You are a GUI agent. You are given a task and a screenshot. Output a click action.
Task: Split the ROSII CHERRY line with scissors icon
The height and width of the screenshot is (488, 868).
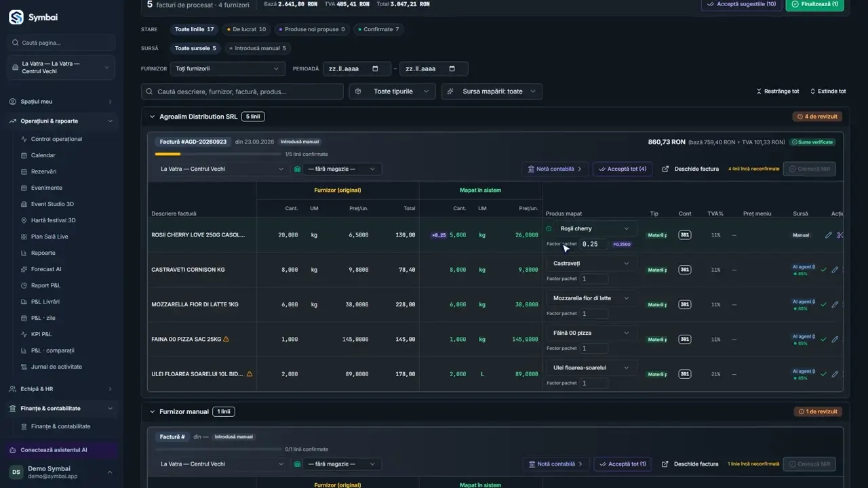[x=840, y=235]
